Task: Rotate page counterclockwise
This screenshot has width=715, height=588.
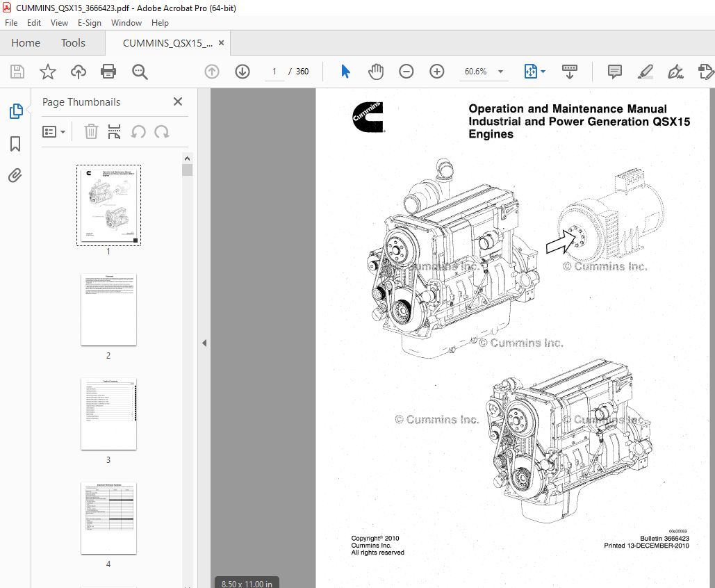Action: [x=138, y=132]
